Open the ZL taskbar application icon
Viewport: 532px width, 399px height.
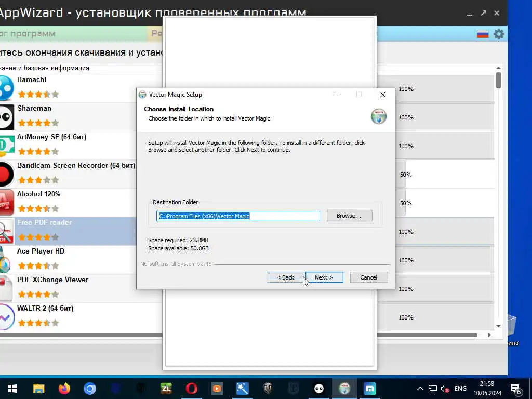pos(166,389)
